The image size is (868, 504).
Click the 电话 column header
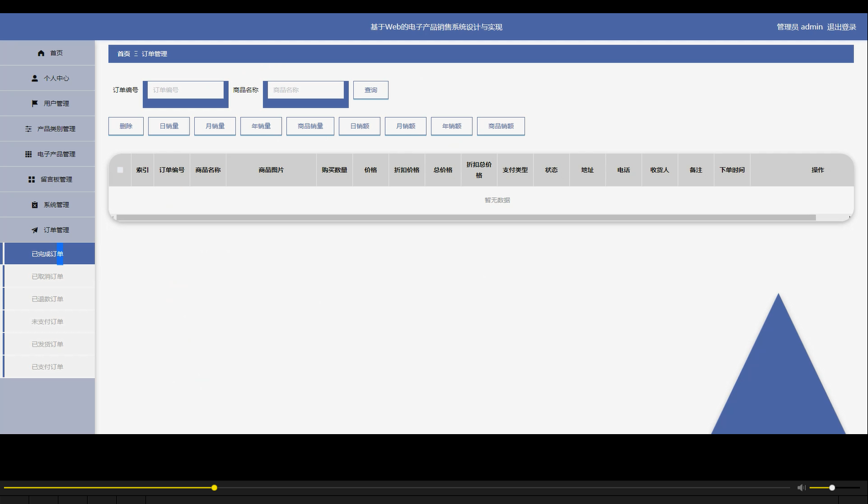pyautogui.click(x=624, y=170)
